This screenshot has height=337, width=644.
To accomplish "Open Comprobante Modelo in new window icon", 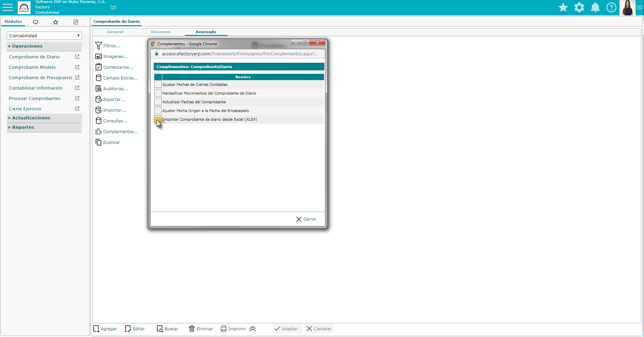I will [77, 67].
